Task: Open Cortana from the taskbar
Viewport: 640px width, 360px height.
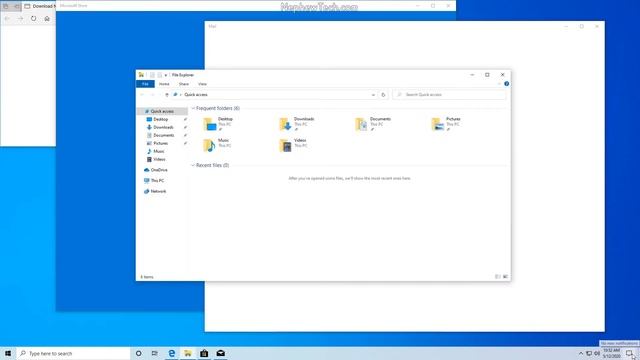Action: (x=138, y=353)
